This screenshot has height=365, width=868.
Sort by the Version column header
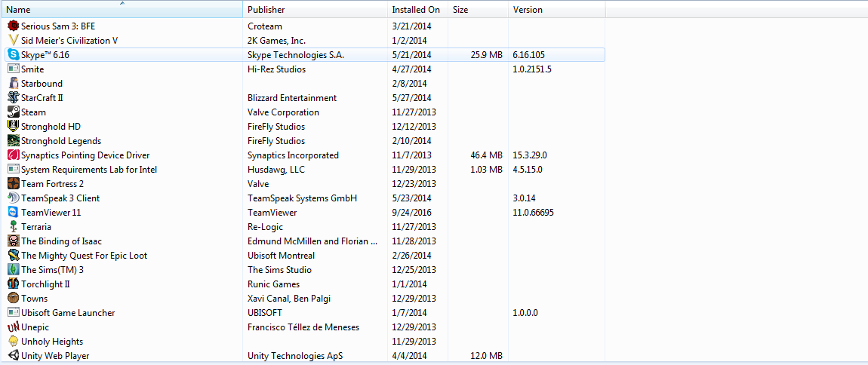(x=557, y=9)
